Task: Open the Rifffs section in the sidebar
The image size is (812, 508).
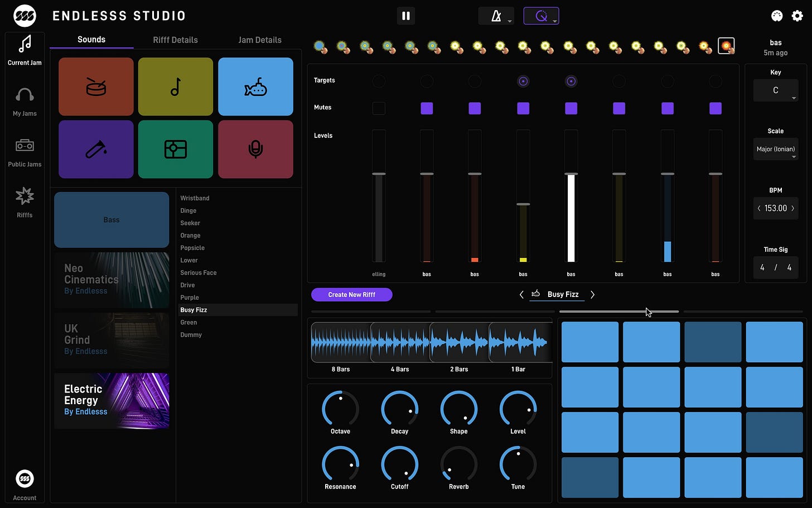Action: (x=25, y=202)
